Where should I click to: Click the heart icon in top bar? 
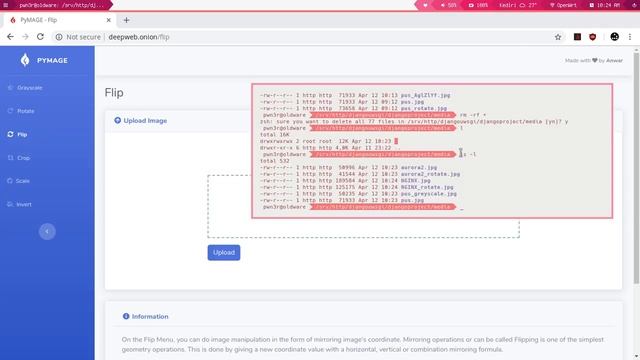tap(425, 5)
